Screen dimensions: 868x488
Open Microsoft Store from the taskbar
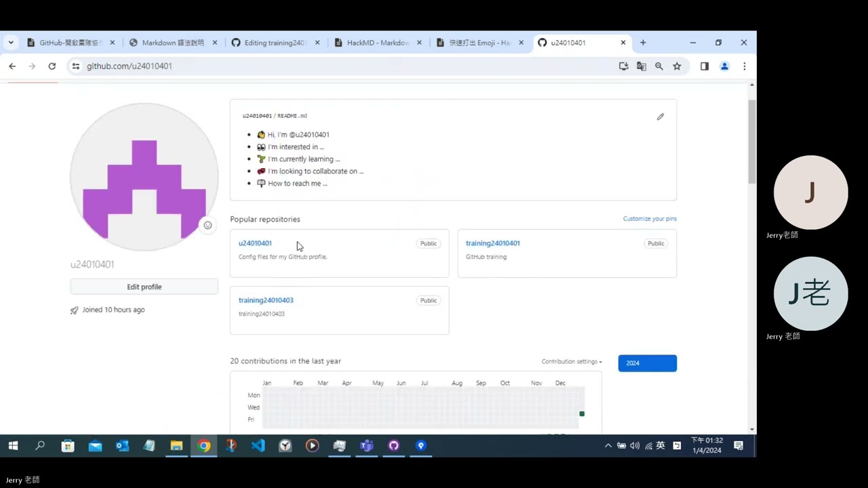(68, 446)
